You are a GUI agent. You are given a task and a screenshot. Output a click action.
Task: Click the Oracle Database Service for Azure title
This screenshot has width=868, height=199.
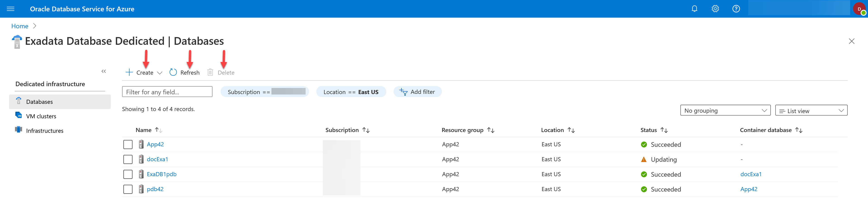coord(82,9)
